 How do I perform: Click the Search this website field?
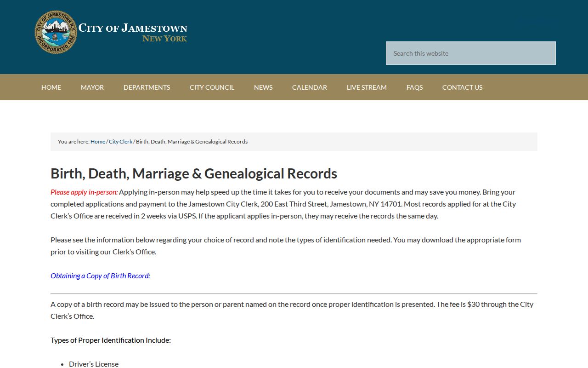471,53
